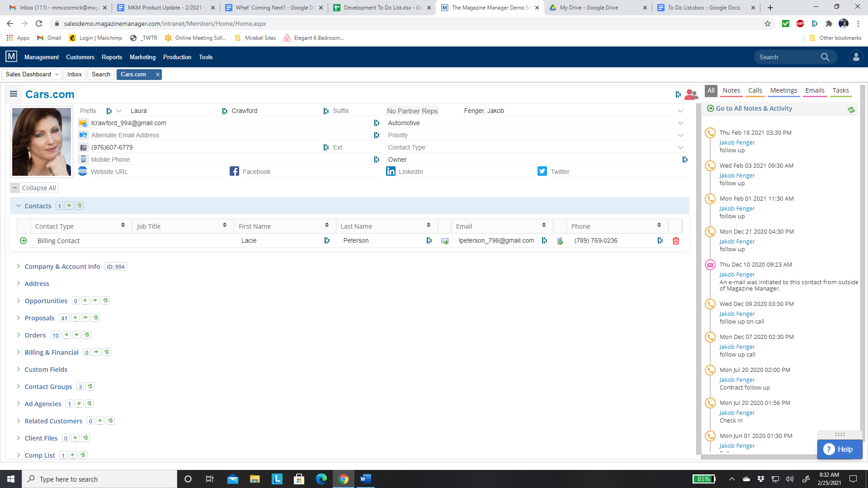The image size is (868, 488).
Task: Click the Alternate Email Address field
Action: click(x=231, y=135)
